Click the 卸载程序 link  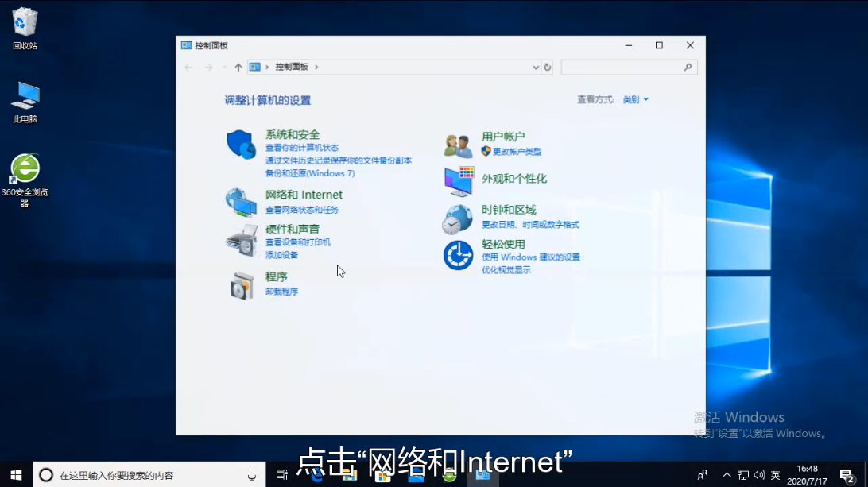pyautogui.click(x=281, y=292)
